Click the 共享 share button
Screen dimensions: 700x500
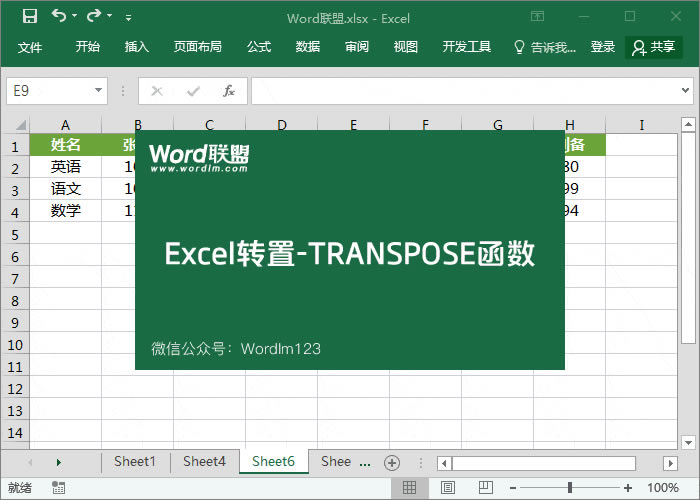pos(654,47)
